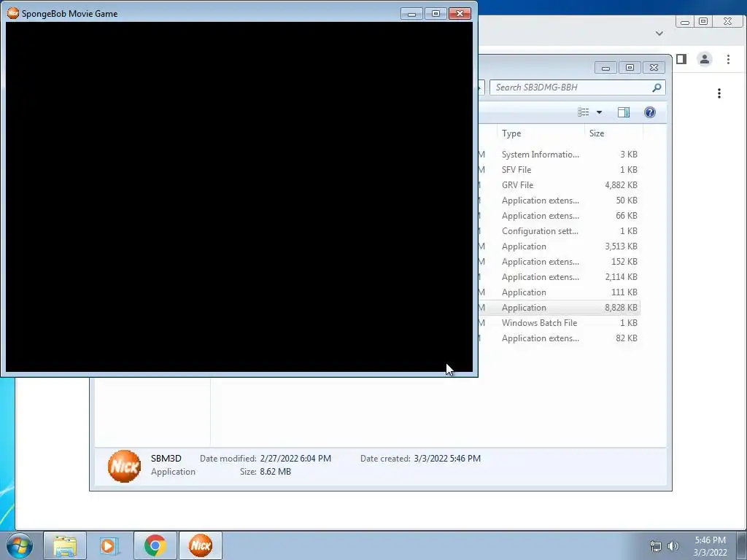
Task: Close the SpongeBob Movie Game window
Action: 460,14
